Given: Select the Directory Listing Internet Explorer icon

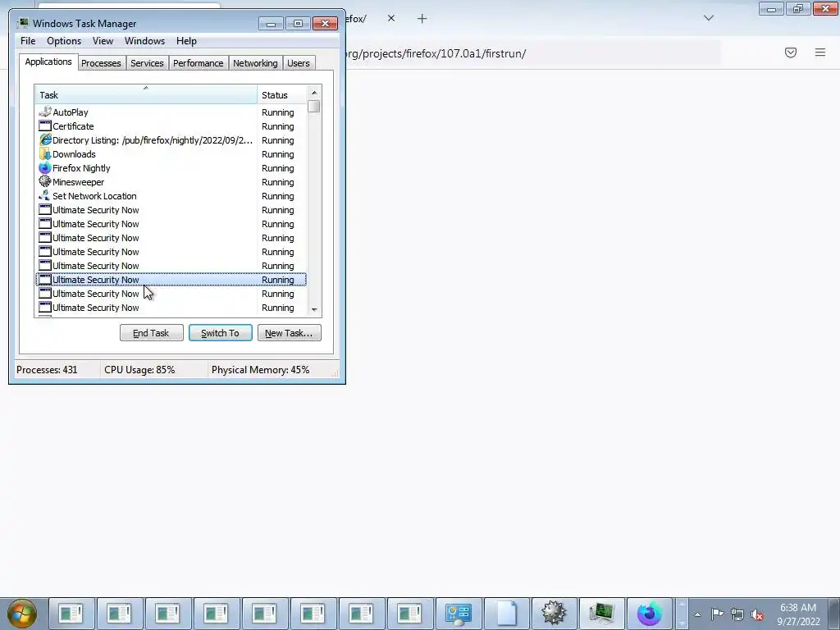Looking at the screenshot, I should [x=45, y=139].
